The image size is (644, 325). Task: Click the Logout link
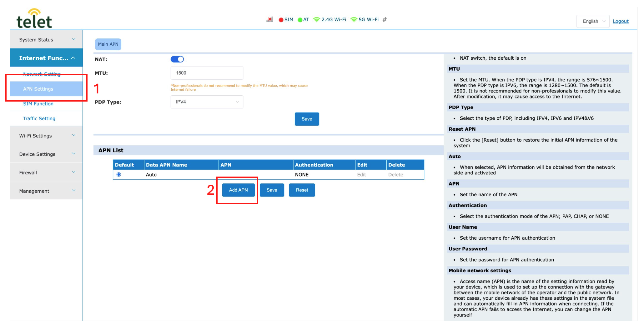[621, 21]
